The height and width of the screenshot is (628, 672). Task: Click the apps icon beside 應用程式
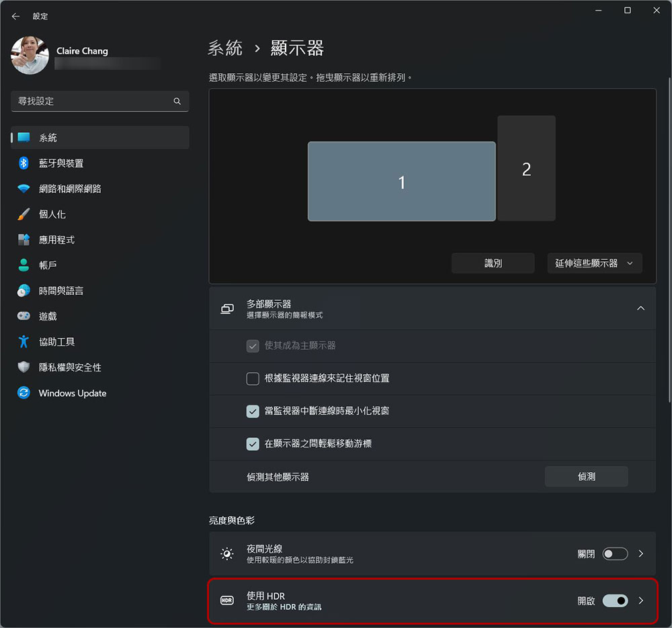(x=24, y=240)
